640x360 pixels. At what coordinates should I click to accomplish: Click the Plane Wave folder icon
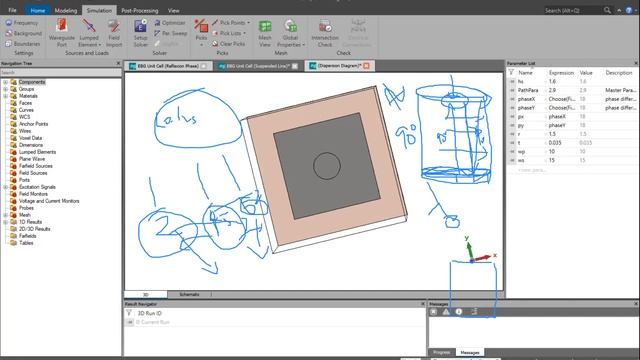13,159
